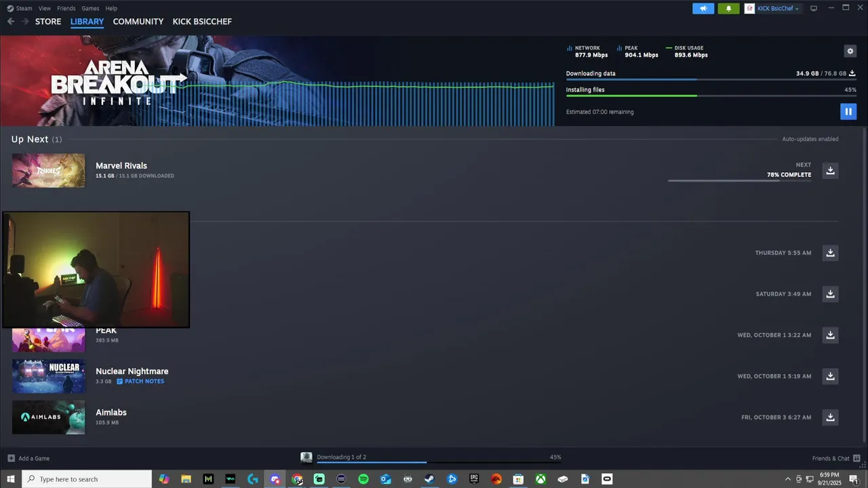Open the taskbar clock showing 6:59 PM
Screen dimensions: 868x488
[x=829, y=479]
